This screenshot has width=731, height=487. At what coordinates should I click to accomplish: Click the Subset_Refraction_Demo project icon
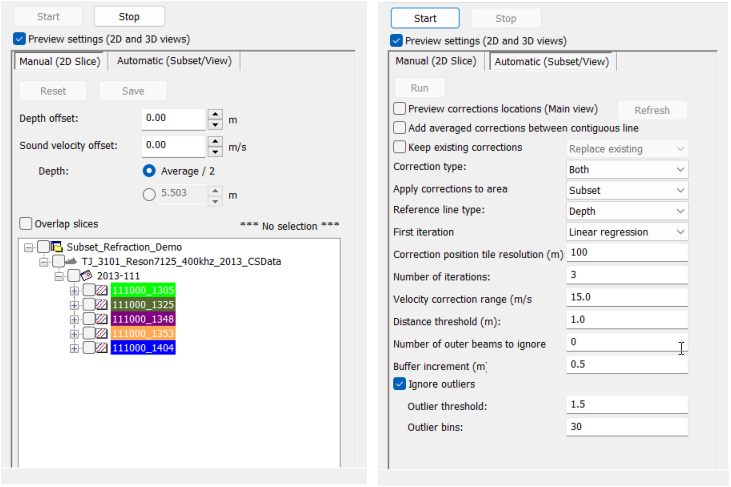58,247
